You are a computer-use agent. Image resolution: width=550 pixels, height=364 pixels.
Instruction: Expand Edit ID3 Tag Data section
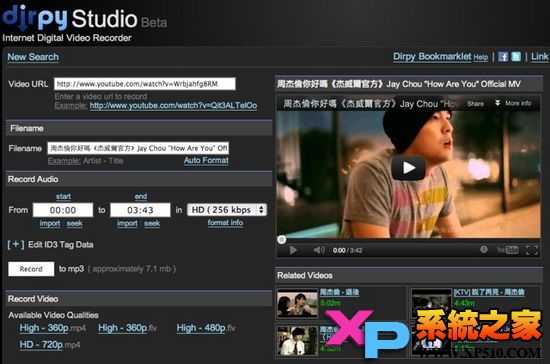(x=51, y=244)
